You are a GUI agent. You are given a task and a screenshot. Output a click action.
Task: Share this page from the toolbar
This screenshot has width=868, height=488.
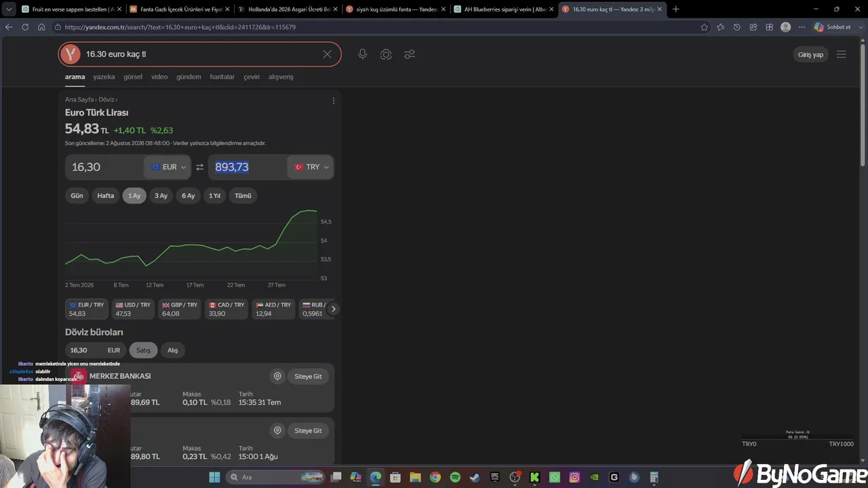click(753, 27)
